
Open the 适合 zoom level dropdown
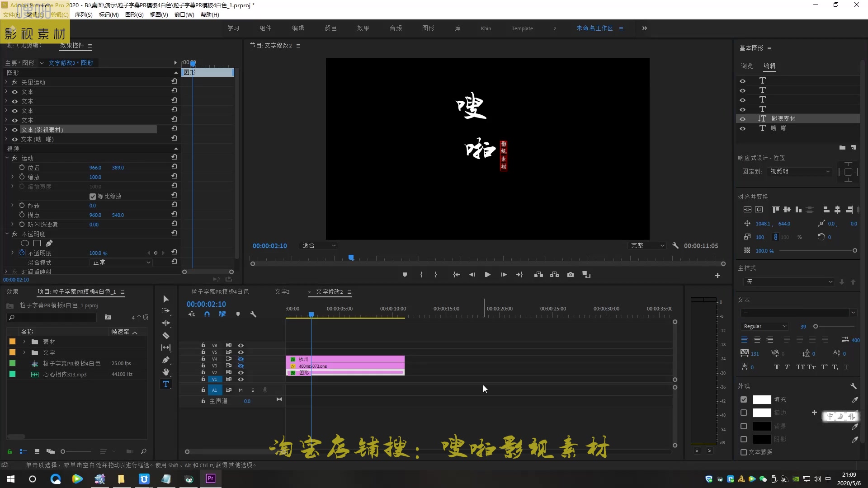(319, 246)
